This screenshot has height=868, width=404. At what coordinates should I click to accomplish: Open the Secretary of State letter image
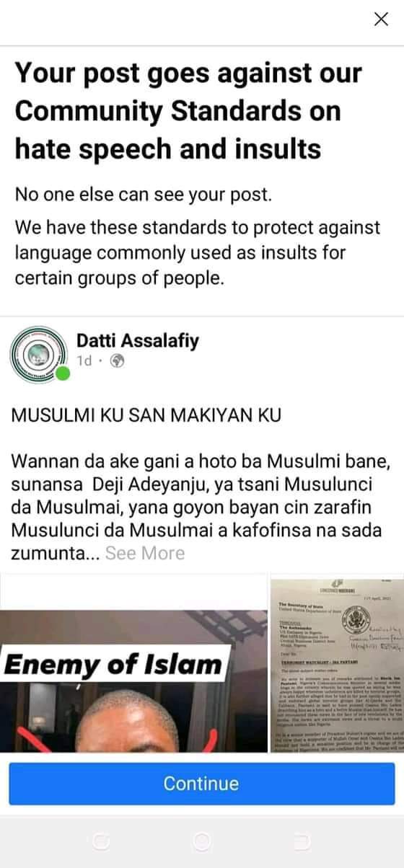pyautogui.click(x=337, y=662)
